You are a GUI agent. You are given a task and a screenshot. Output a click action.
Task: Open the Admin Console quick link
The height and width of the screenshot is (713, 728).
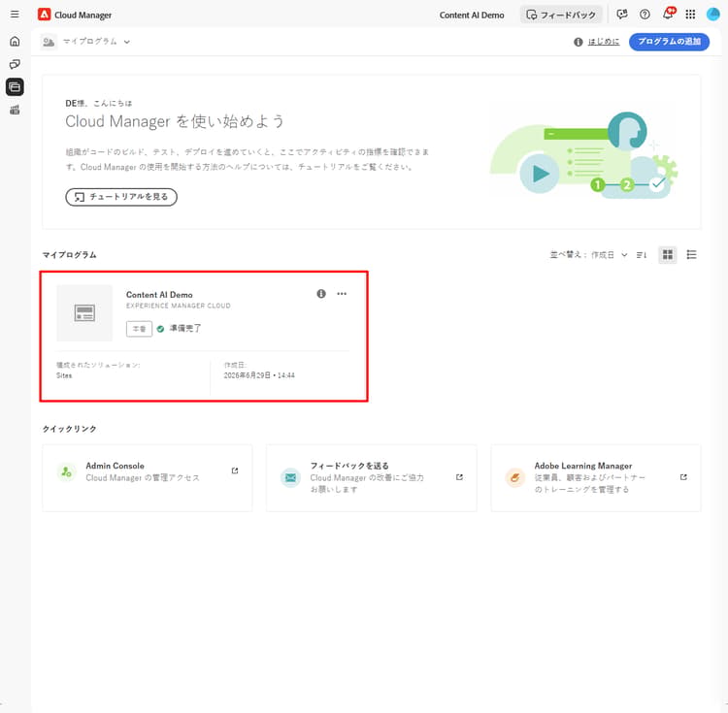tap(148, 478)
